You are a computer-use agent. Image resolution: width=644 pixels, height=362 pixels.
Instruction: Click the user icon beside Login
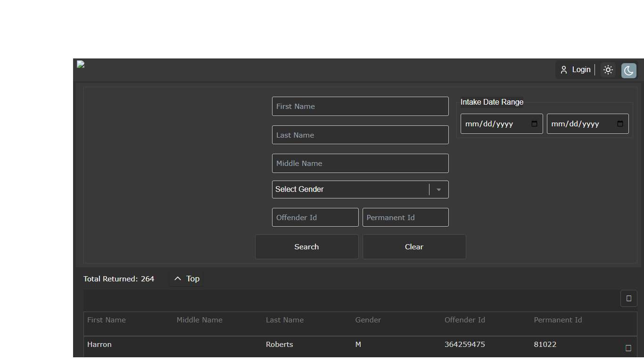pos(564,70)
